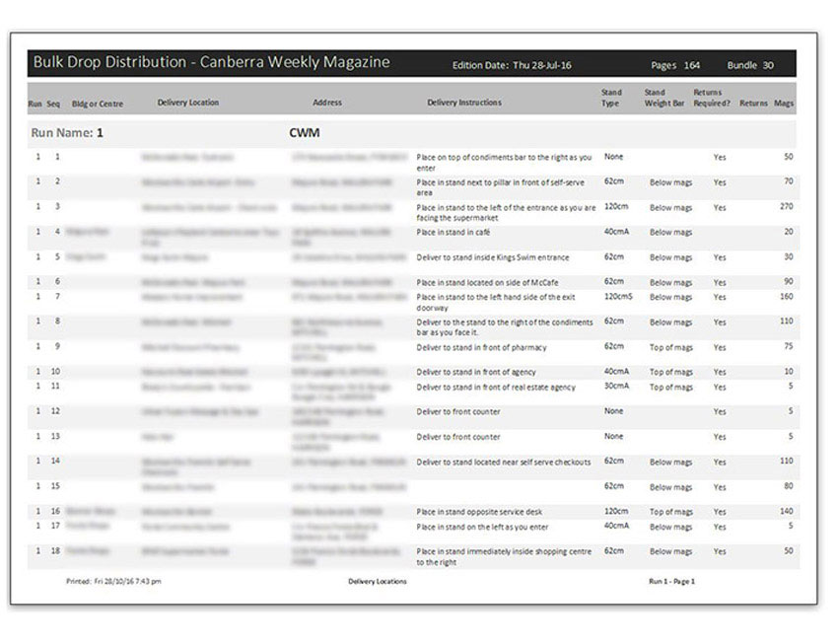Click the Mags column header
838x644 pixels.
coord(784,104)
